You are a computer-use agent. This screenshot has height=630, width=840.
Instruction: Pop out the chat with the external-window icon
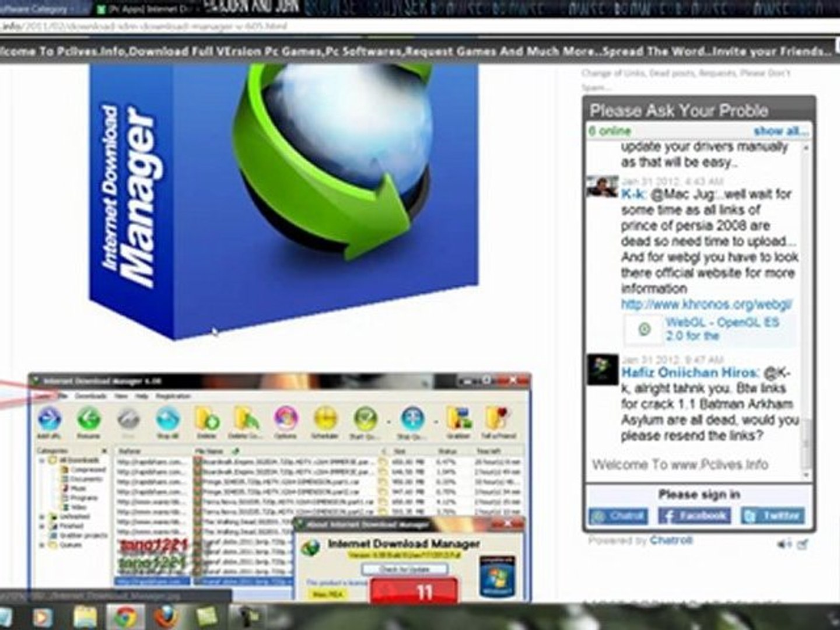tap(803, 544)
